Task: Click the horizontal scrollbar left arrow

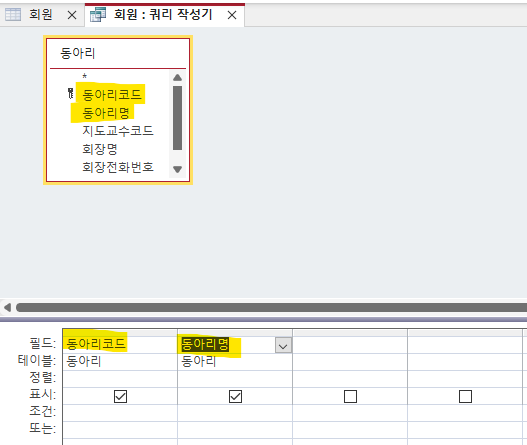Action: 7,307
